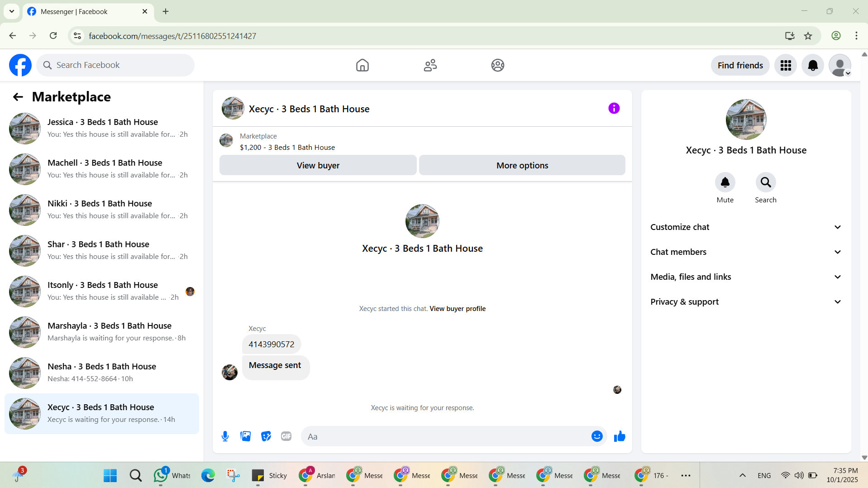Send a thumbs-up like
Screen dimensions: 868x488
pos(620,436)
